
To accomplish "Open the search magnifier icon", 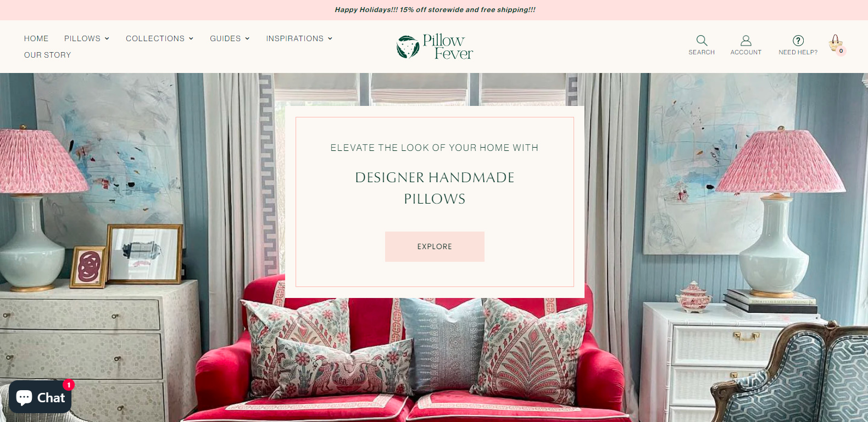I will 702,41.
